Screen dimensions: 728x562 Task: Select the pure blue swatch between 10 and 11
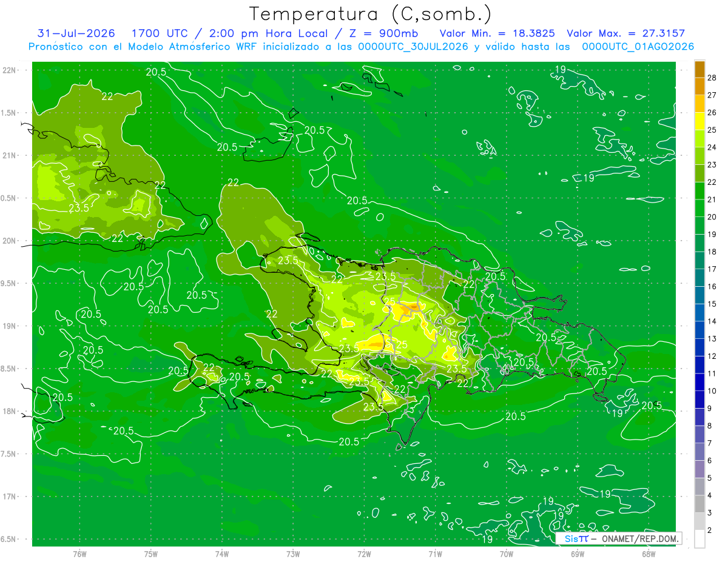699,383
